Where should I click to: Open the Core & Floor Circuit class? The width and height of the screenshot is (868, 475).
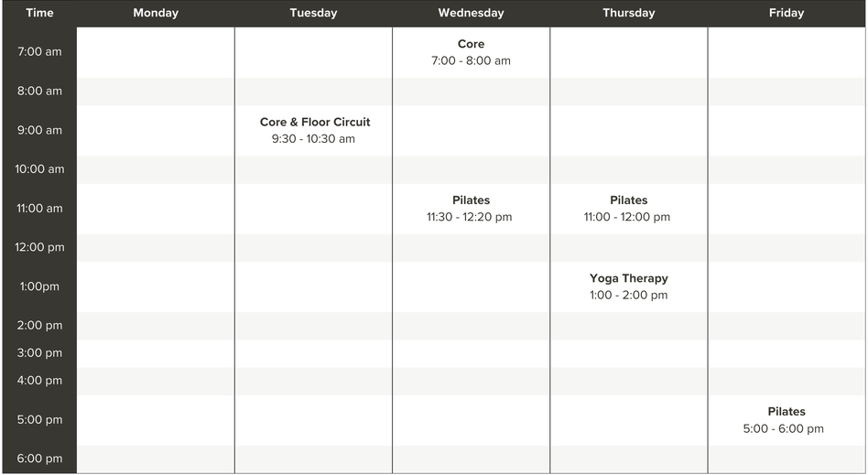click(314, 130)
